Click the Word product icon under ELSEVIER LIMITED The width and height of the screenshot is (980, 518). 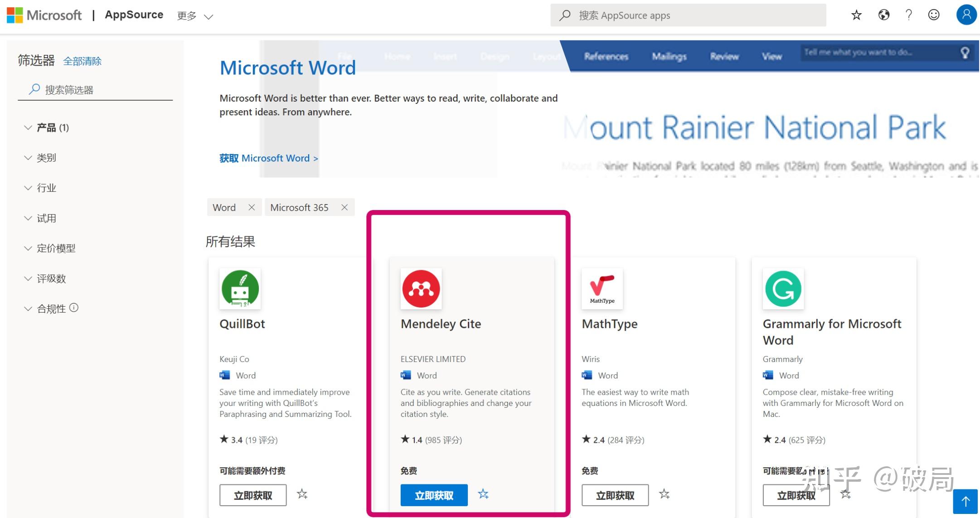click(406, 375)
